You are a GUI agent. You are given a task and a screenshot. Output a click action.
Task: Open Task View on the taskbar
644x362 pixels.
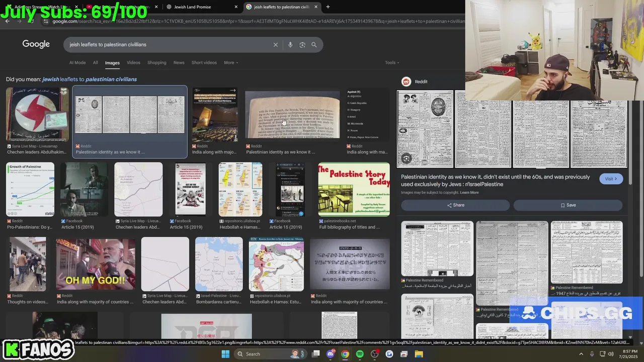coord(316,354)
